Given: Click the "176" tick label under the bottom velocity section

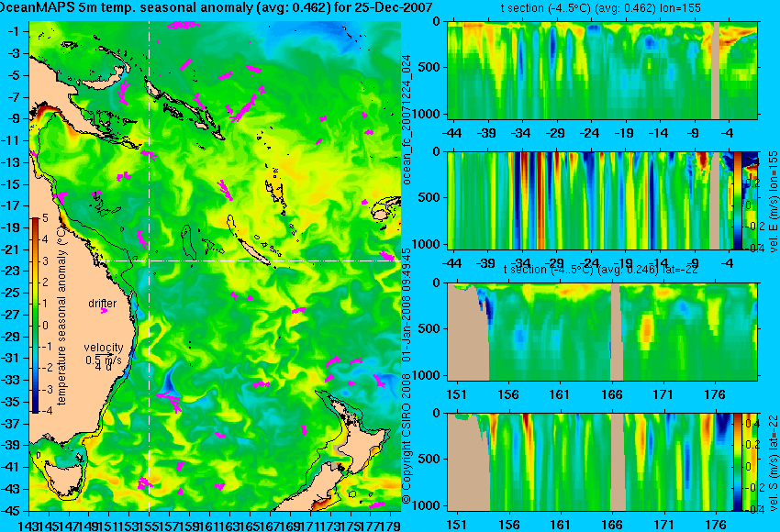Looking at the screenshot, I should [716, 525].
